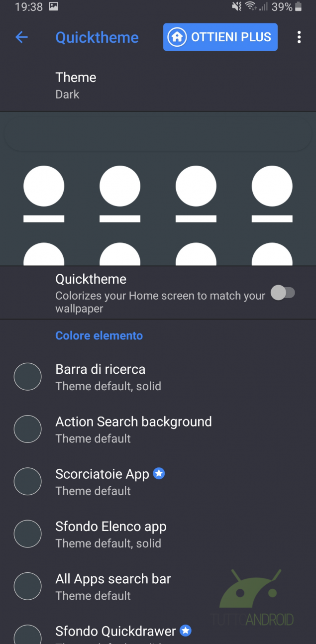Tap the back arrow icon

click(21, 37)
